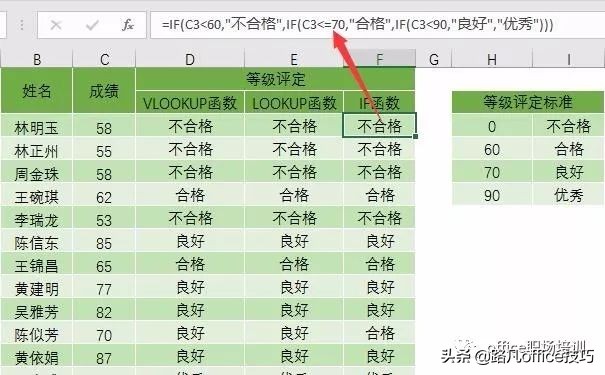Click the 等级评定 merged header cell
605x375 pixels.
tap(275, 79)
